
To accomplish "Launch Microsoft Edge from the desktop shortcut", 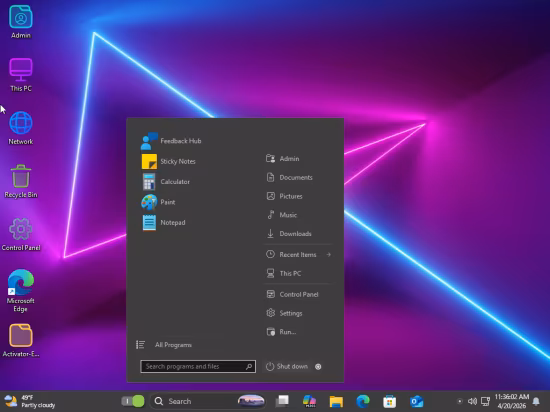I will point(21,291).
